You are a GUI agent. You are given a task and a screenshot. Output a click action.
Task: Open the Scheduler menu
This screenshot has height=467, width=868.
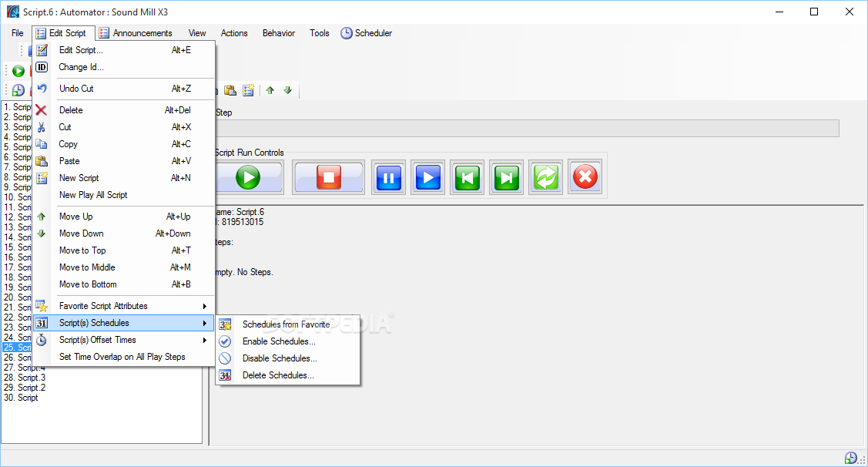[x=367, y=33]
